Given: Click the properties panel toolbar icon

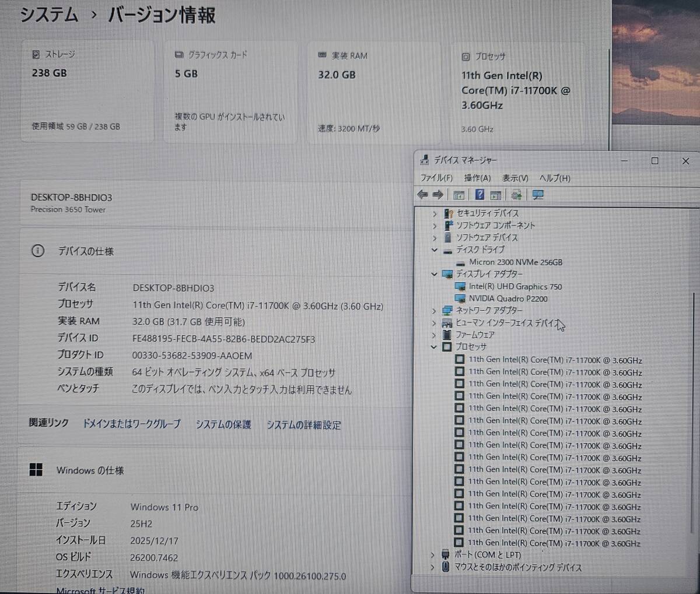Looking at the screenshot, I should point(496,195).
